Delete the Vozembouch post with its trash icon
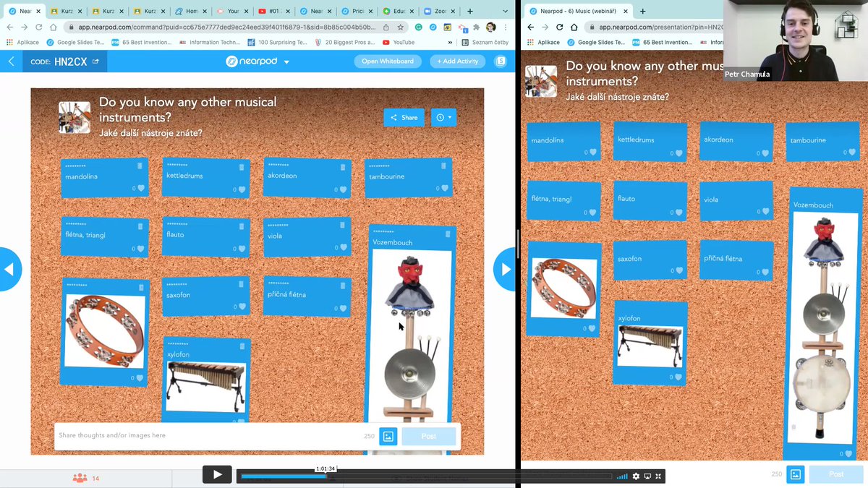Image resolution: width=868 pixels, height=488 pixels. [448, 234]
